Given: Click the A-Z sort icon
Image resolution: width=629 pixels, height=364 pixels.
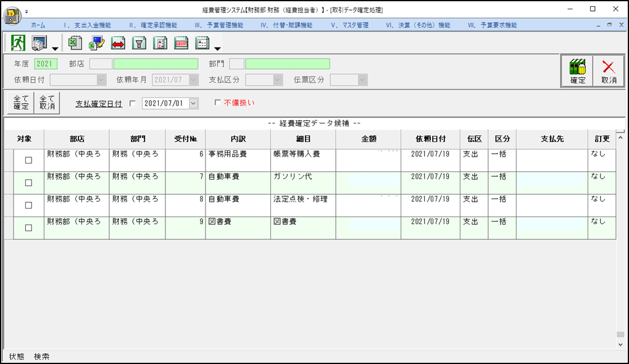Looking at the screenshot, I should coord(160,43).
